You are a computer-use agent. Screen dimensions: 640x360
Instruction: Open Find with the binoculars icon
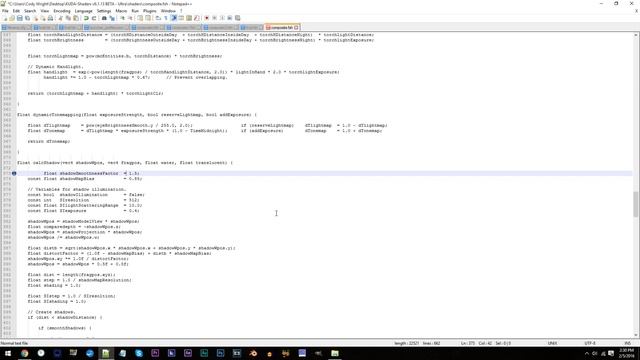click(104, 18)
